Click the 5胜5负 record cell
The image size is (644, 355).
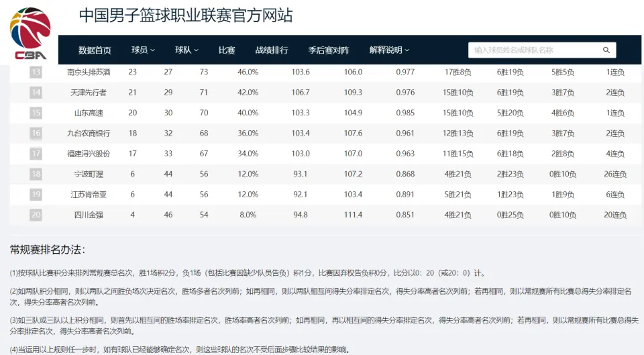[563, 72]
